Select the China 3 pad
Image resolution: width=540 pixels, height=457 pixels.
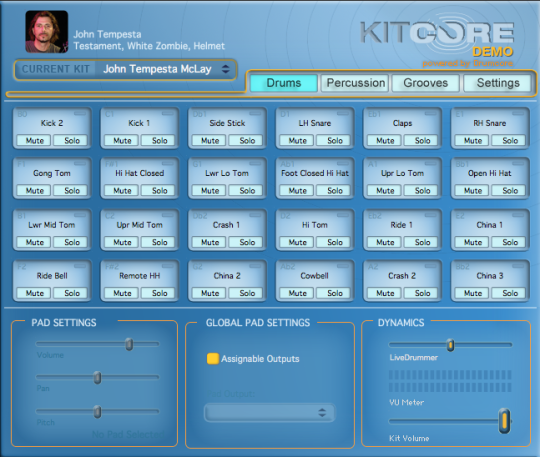[x=490, y=276]
